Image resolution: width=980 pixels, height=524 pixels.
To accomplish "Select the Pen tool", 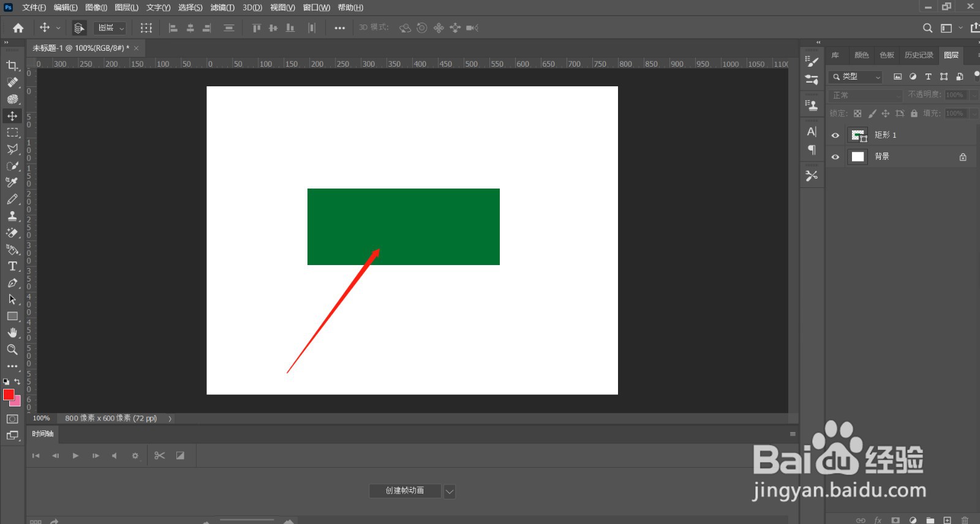I will pyautogui.click(x=12, y=283).
